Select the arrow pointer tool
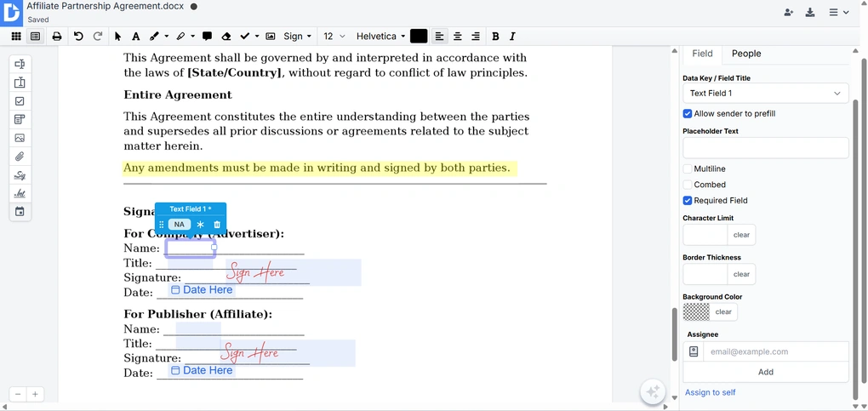Screen dimensions: 868x411 [x=117, y=36]
